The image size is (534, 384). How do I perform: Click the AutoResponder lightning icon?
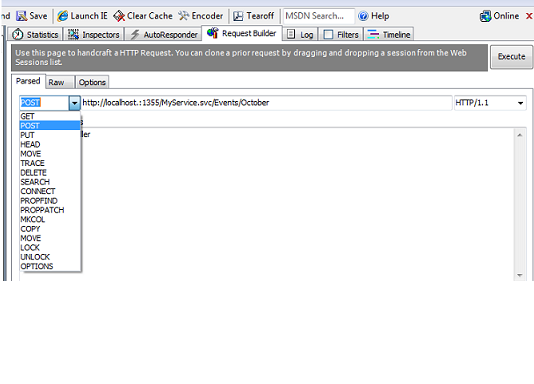tap(135, 35)
